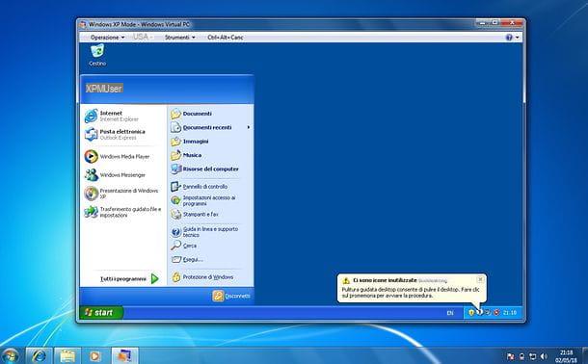Open Windows Explorer folder from the Windows 7 taskbar
The width and height of the screenshot is (588, 364).
pos(67,355)
